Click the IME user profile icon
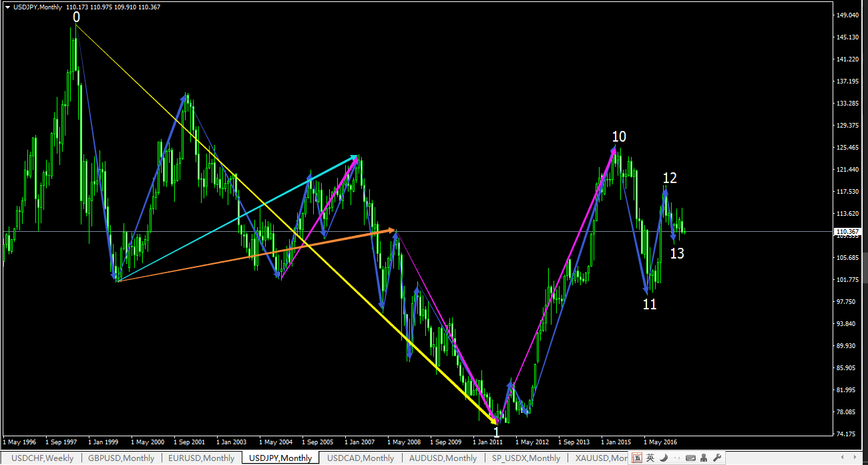Viewport: 868px width, 465px height. click(x=704, y=458)
